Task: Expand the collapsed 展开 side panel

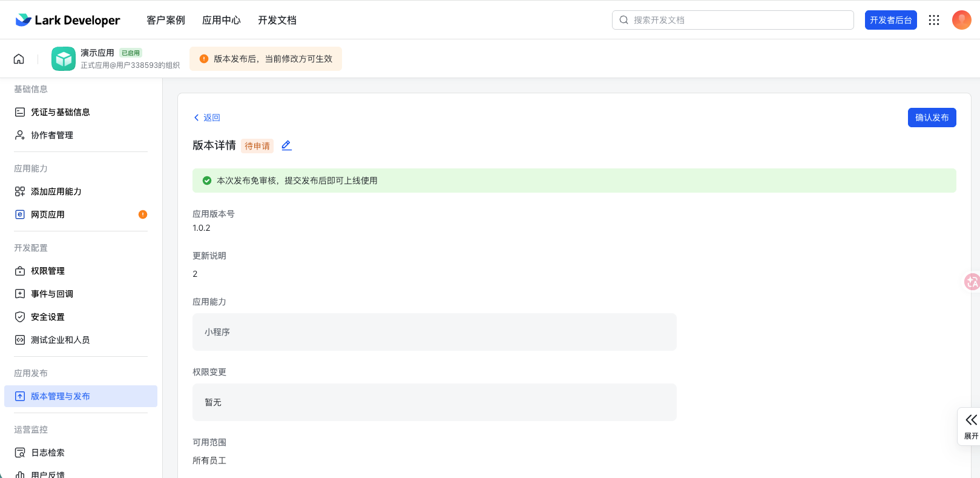Action: point(970,427)
